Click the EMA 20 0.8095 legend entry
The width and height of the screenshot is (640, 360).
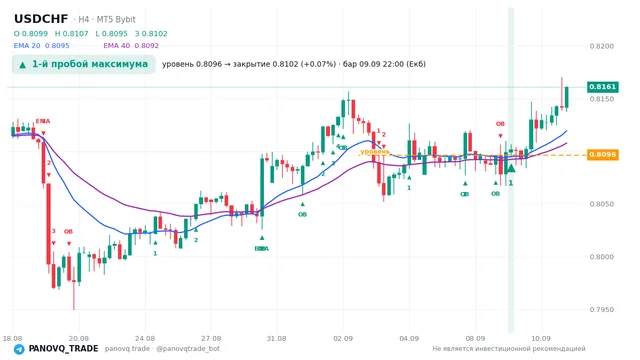click(x=42, y=46)
